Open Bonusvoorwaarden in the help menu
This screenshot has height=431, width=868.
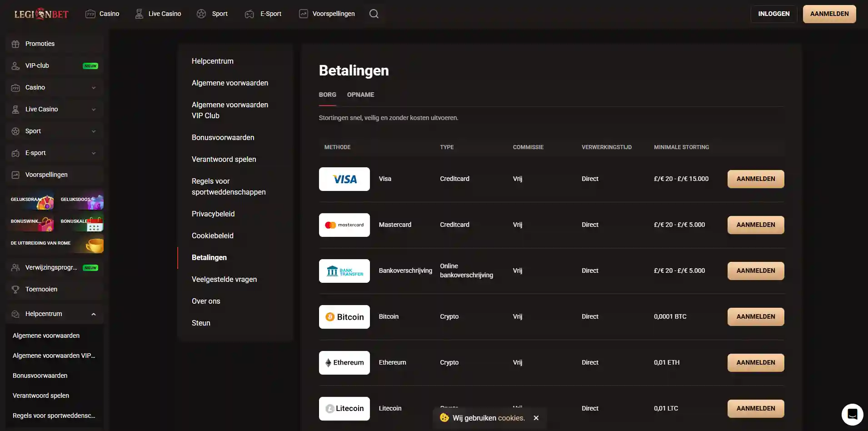point(223,137)
